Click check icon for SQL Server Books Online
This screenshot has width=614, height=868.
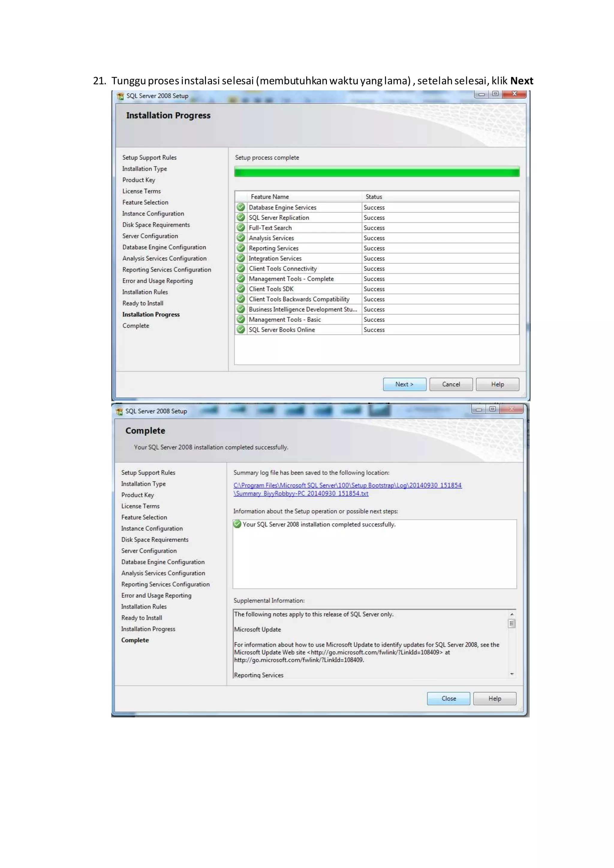tap(241, 330)
